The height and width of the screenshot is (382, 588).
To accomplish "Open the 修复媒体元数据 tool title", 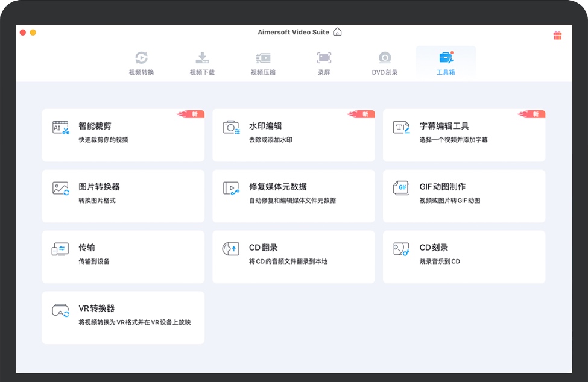I will (278, 187).
